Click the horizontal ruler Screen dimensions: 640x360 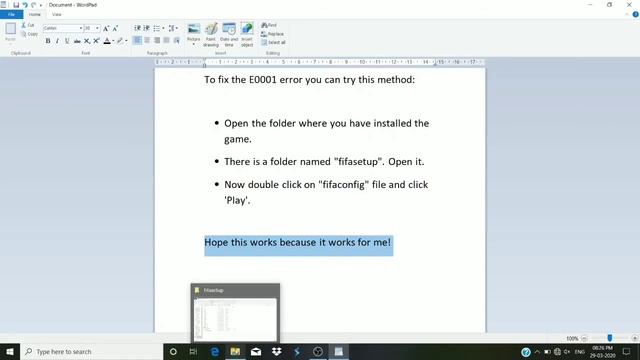(x=320, y=62)
